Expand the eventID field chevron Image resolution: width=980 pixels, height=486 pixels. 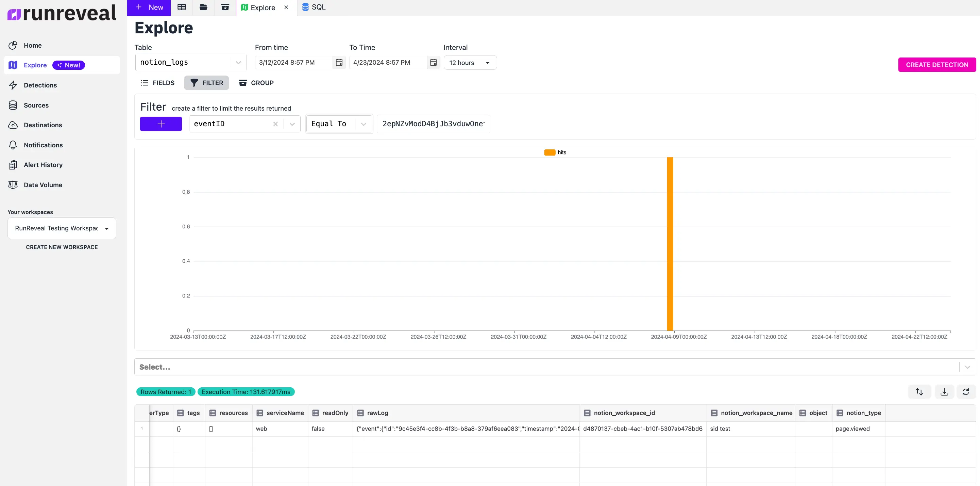pos(292,124)
